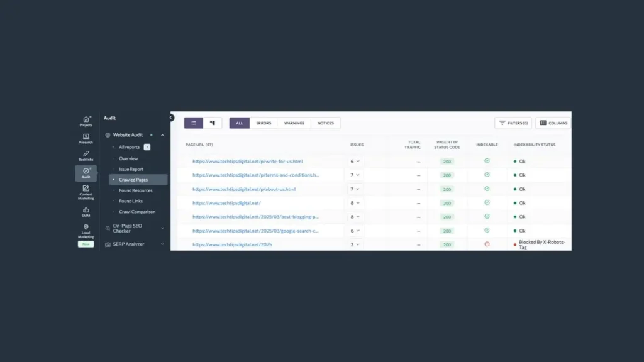Select the ALL filter tab
The width and height of the screenshot is (644, 362).
pos(240,123)
